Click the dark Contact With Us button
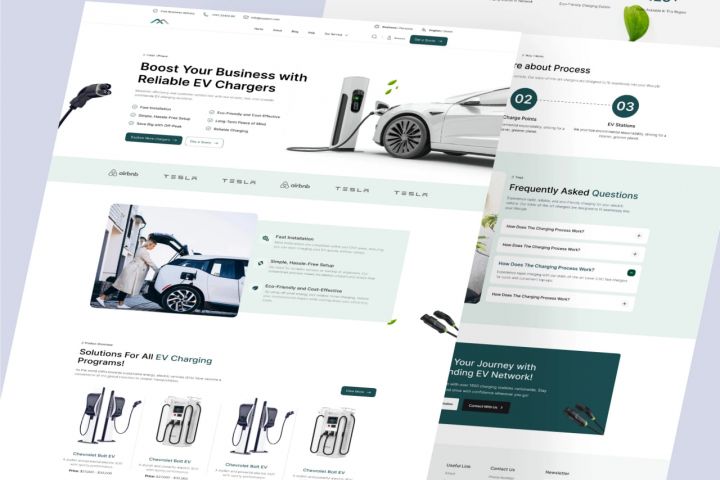 [486, 407]
